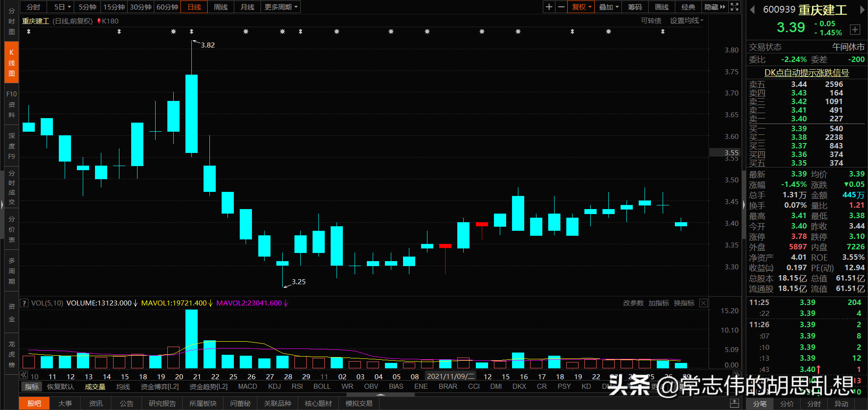
Task: Expand the 更多周期 dropdown
Action: pos(281,7)
